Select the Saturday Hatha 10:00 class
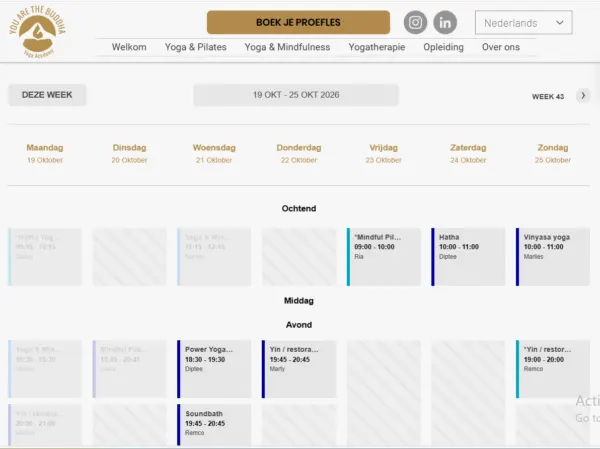Screen dimensions: 600x449 468,257
